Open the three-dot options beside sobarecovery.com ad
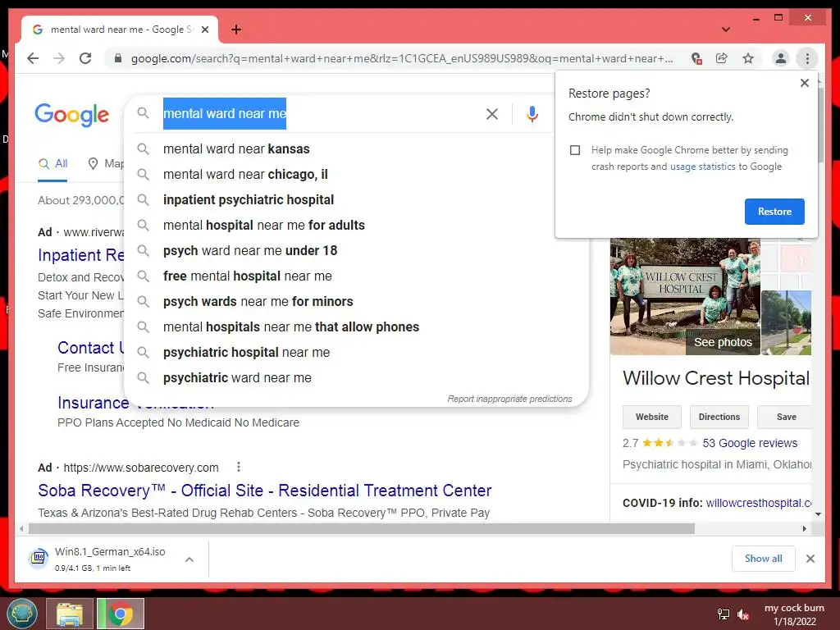 pyautogui.click(x=239, y=467)
